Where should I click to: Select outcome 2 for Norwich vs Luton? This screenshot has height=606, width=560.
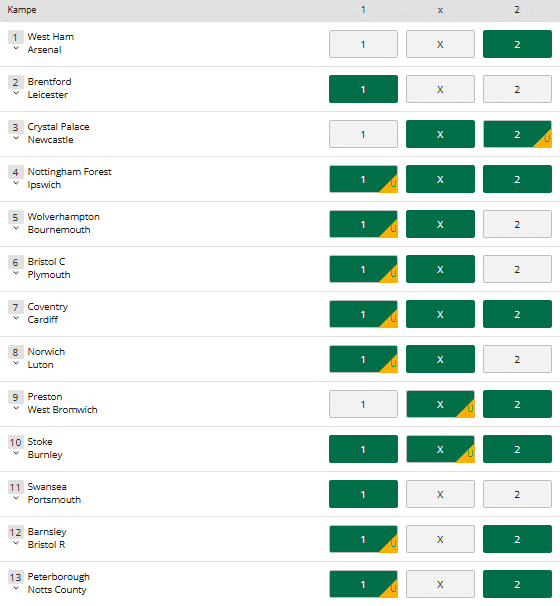click(x=517, y=359)
